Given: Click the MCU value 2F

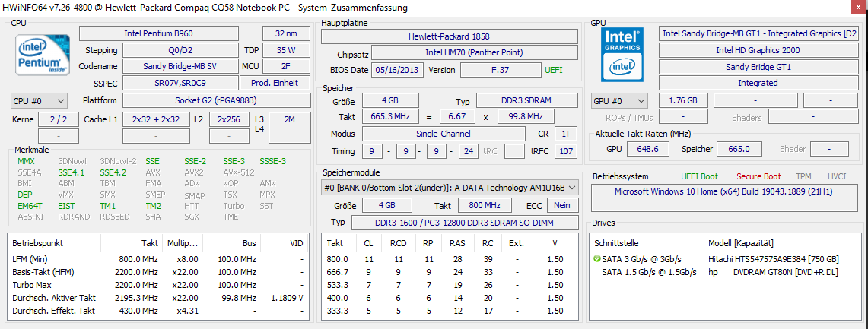Looking at the screenshot, I should pos(285,66).
